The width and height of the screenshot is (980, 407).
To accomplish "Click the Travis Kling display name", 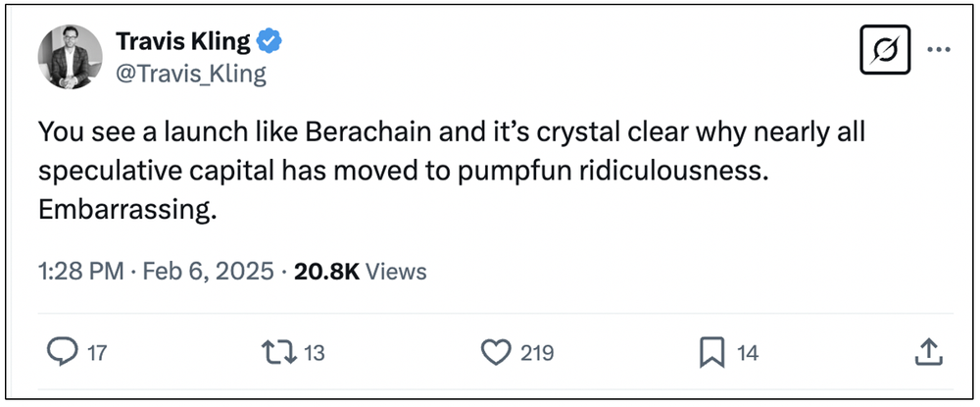I will 183,41.
